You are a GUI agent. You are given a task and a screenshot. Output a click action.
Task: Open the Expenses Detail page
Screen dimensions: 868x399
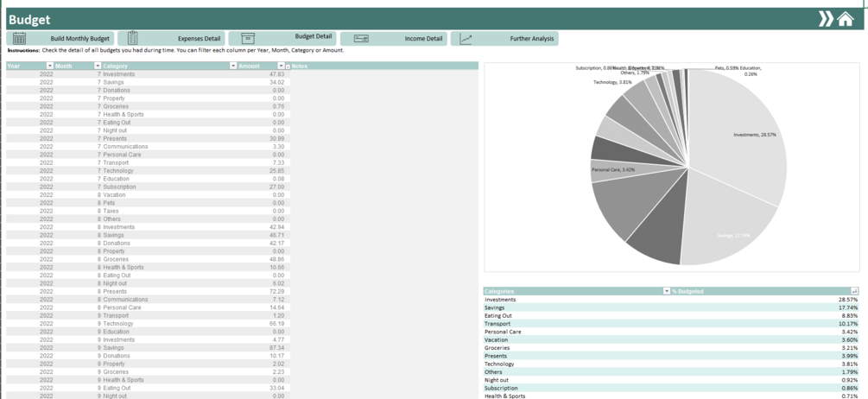click(172, 39)
